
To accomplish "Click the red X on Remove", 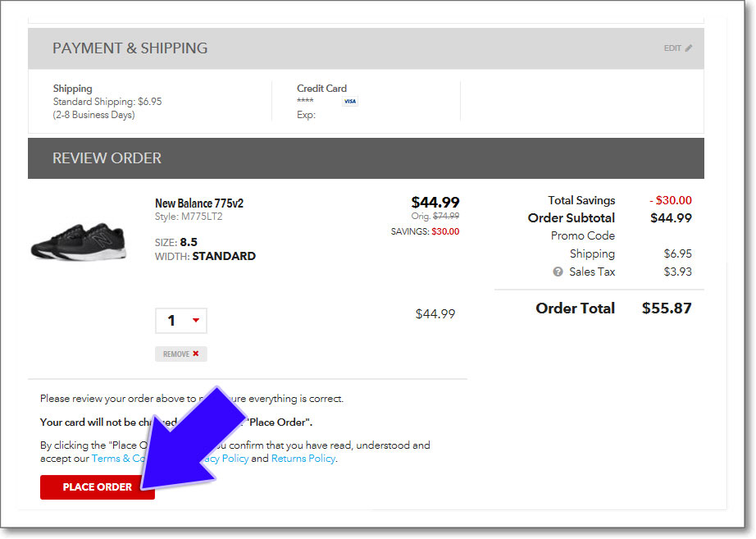I will point(196,354).
